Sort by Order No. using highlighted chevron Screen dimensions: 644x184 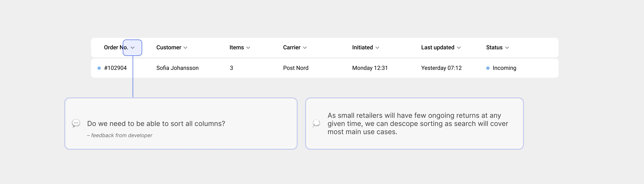tap(133, 48)
